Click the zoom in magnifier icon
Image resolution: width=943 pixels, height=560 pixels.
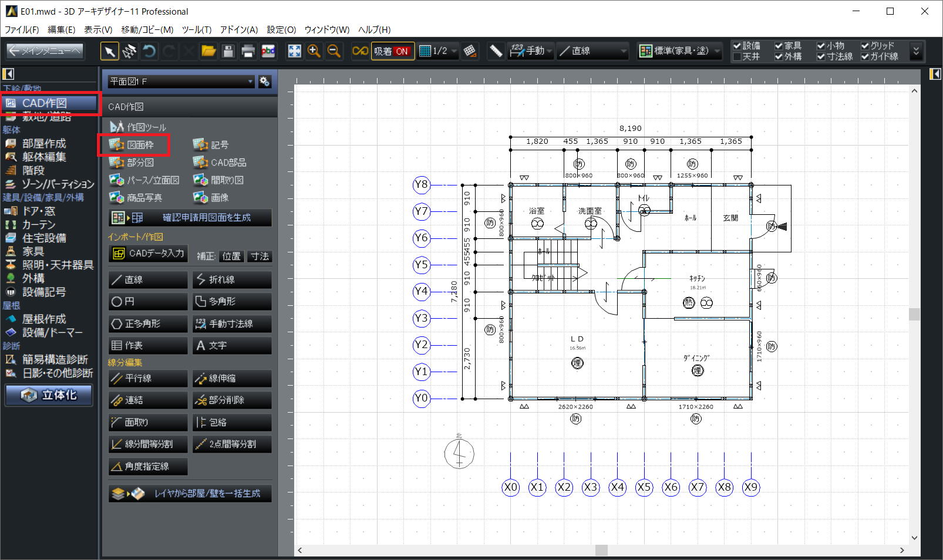(314, 52)
